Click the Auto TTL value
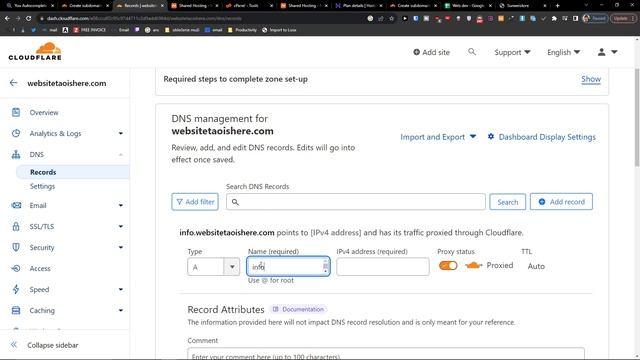 click(x=536, y=266)
